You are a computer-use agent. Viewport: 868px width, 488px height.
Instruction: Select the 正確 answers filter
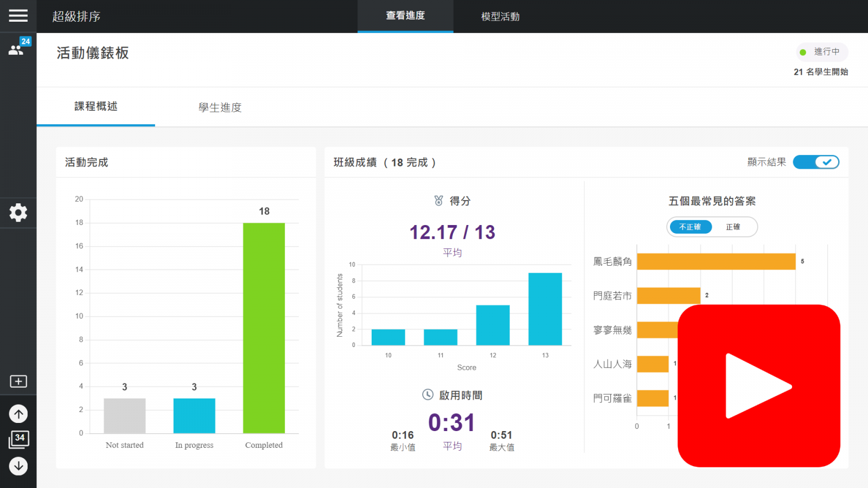click(733, 227)
